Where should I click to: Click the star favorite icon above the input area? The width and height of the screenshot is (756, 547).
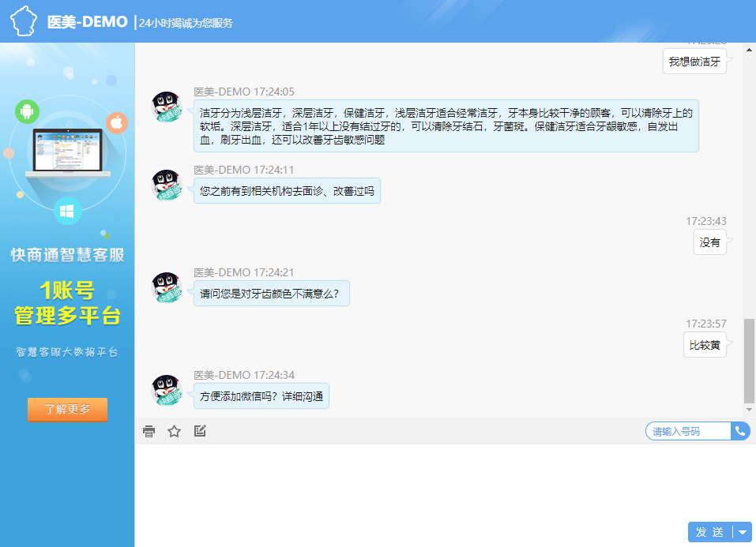(x=174, y=431)
